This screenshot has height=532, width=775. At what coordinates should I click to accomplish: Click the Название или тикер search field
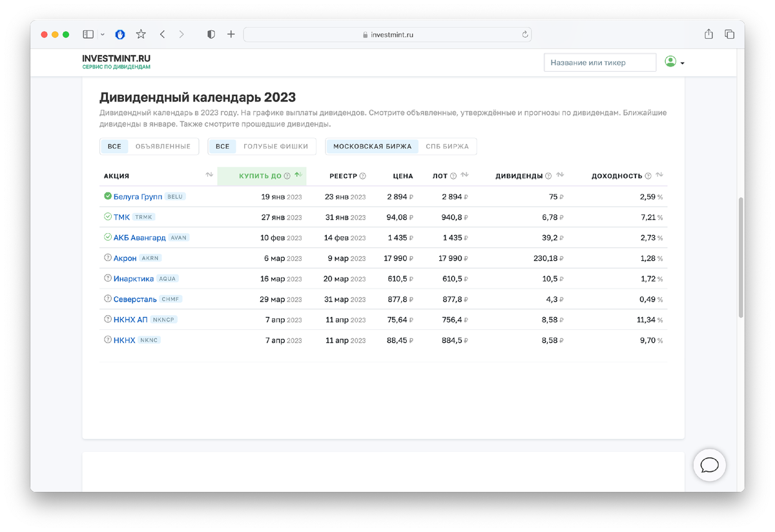coord(600,63)
